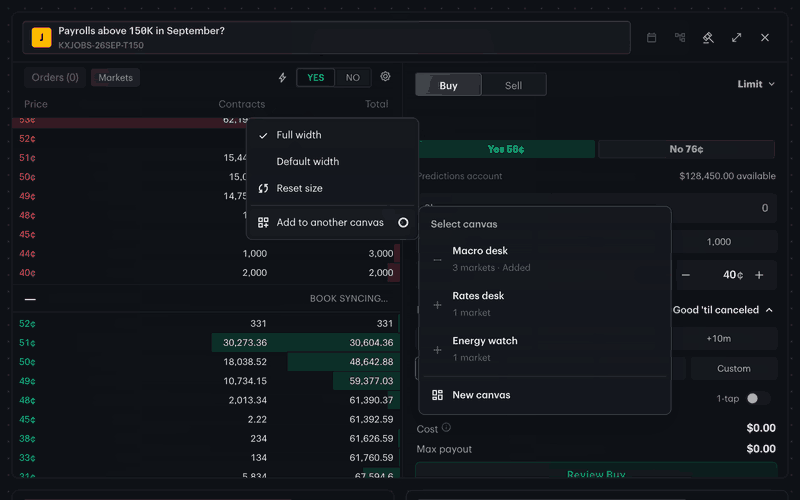The width and height of the screenshot is (800, 500).
Task: Open the Orders (0) tab
Action: point(55,78)
